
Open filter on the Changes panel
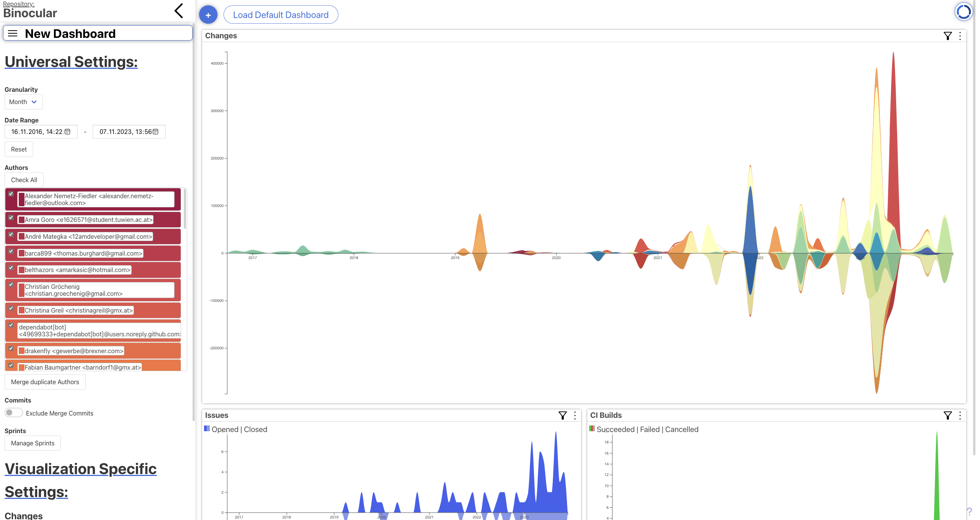point(947,36)
